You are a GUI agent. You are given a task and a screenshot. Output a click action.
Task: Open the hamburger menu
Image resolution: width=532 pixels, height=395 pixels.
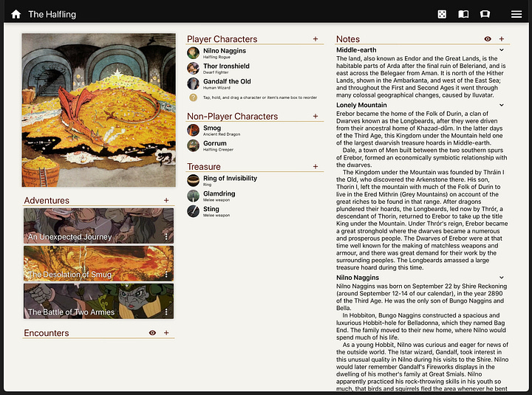coord(516,14)
